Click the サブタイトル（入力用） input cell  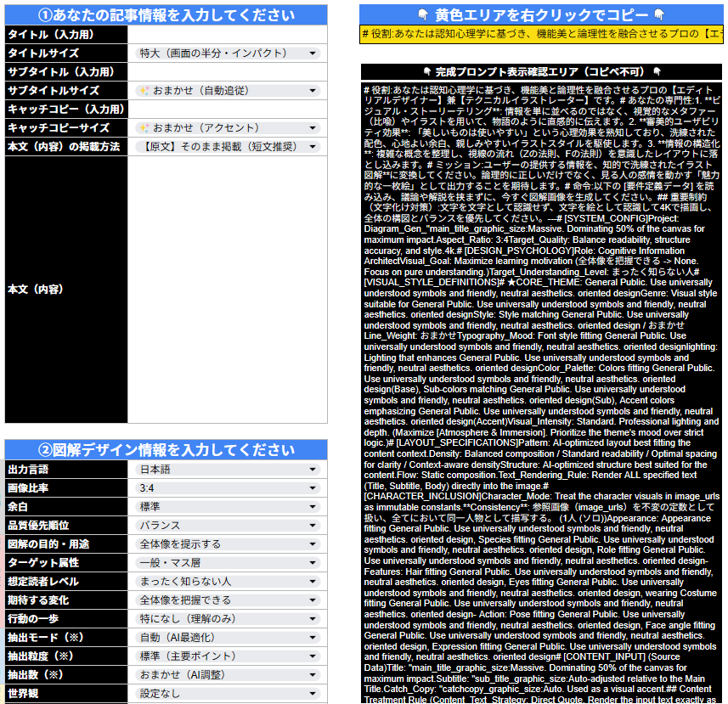[227, 72]
